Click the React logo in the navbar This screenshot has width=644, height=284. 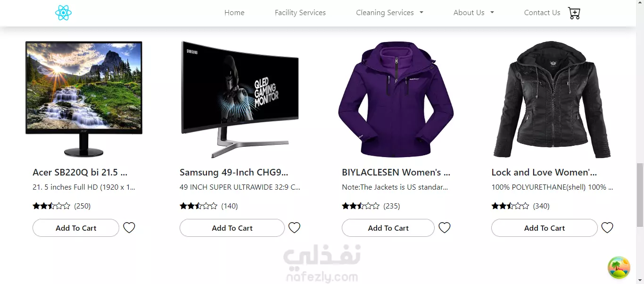click(63, 13)
